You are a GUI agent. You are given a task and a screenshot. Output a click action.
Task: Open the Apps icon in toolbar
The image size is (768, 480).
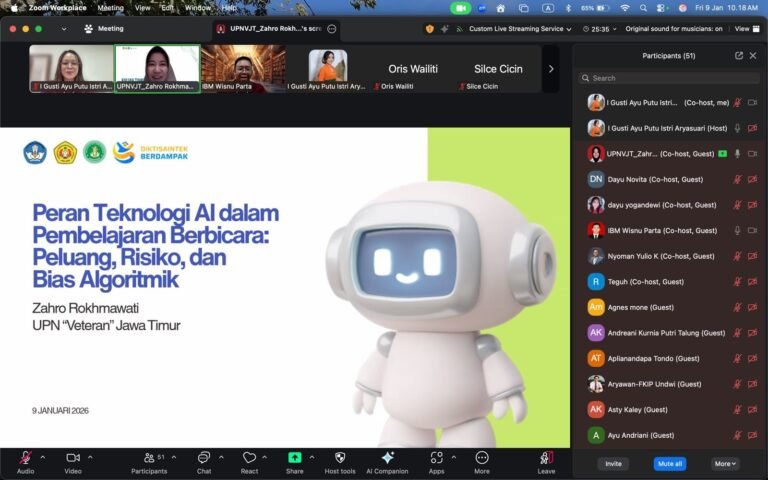click(x=436, y=457)
